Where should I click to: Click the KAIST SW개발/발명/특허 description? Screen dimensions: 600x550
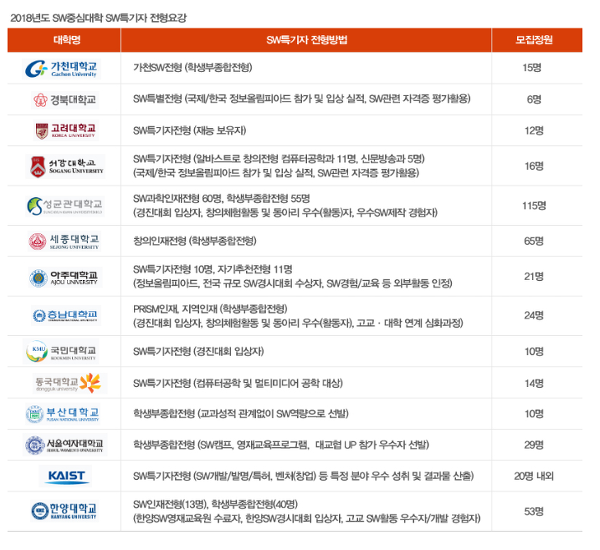(303, 476)
